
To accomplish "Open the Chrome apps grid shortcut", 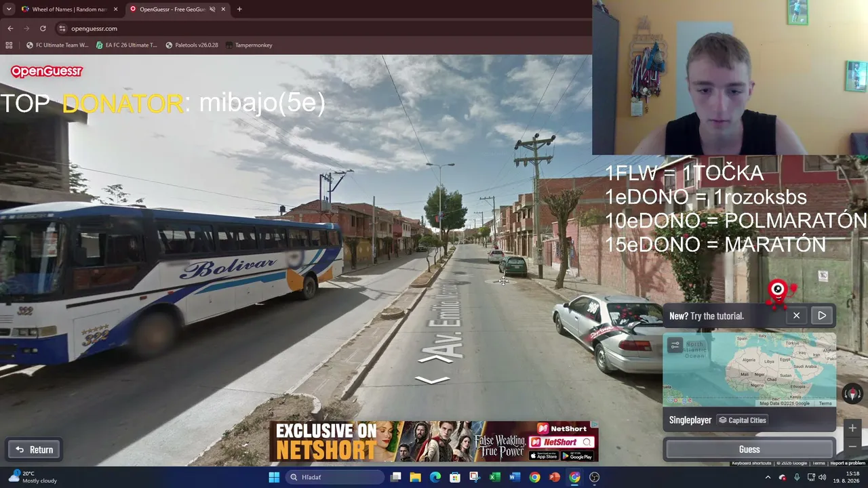I will click(9, 45).
